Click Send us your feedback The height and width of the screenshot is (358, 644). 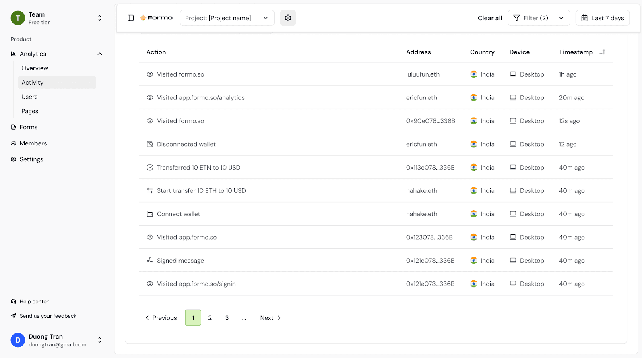[x=48, y=316]
